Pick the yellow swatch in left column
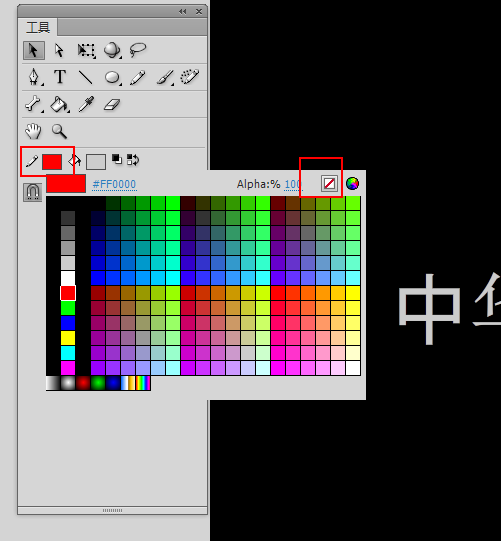 (x=68, y=338)
